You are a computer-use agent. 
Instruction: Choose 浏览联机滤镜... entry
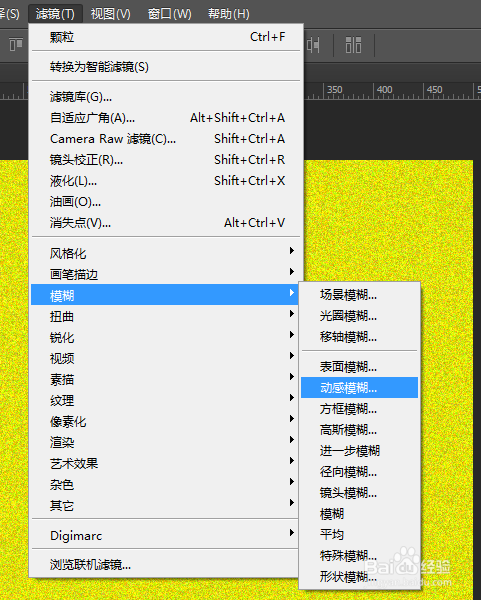pyautogui.click(x=165, y=564)
